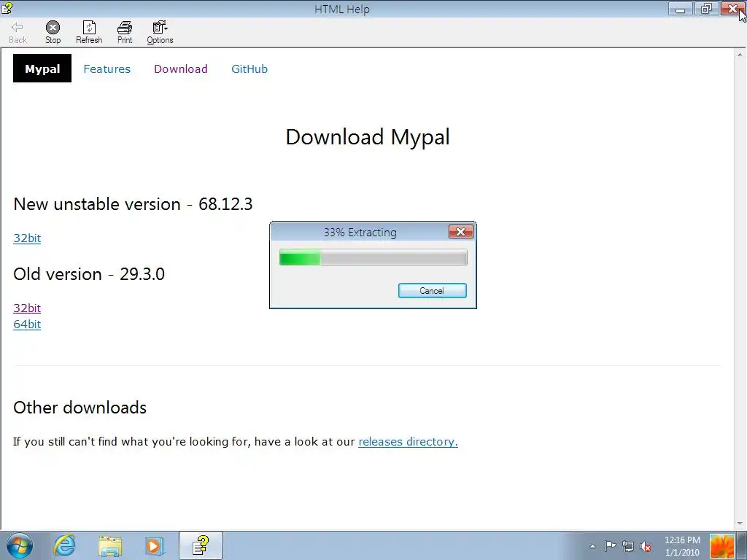Click the green extraction progress bar
This screenshot has width=747, height=560.
[373, 257]
